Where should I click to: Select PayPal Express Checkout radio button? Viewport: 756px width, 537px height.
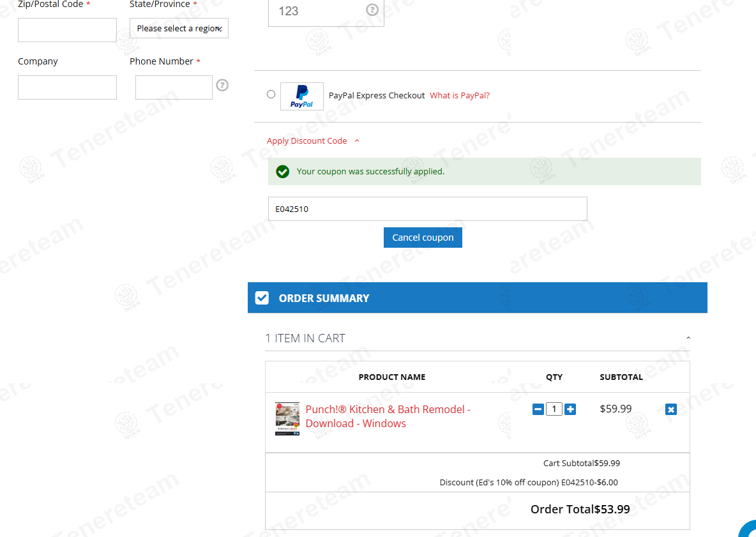pyautogui.click(x=271, y=95)
